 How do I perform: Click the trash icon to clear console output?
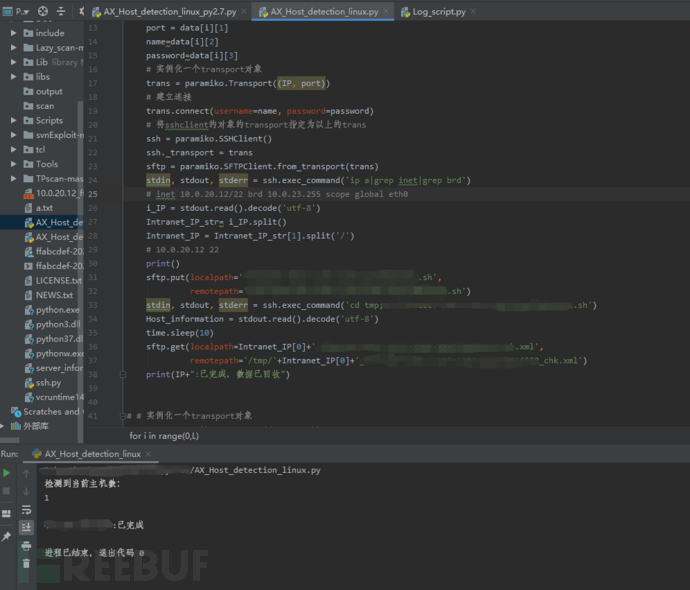point(26,563)
